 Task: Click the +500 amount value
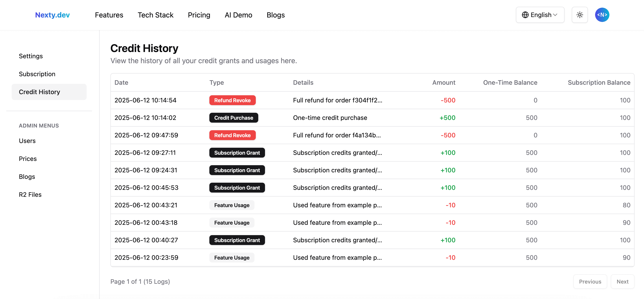pyautogui.click(x=447, y=118)
